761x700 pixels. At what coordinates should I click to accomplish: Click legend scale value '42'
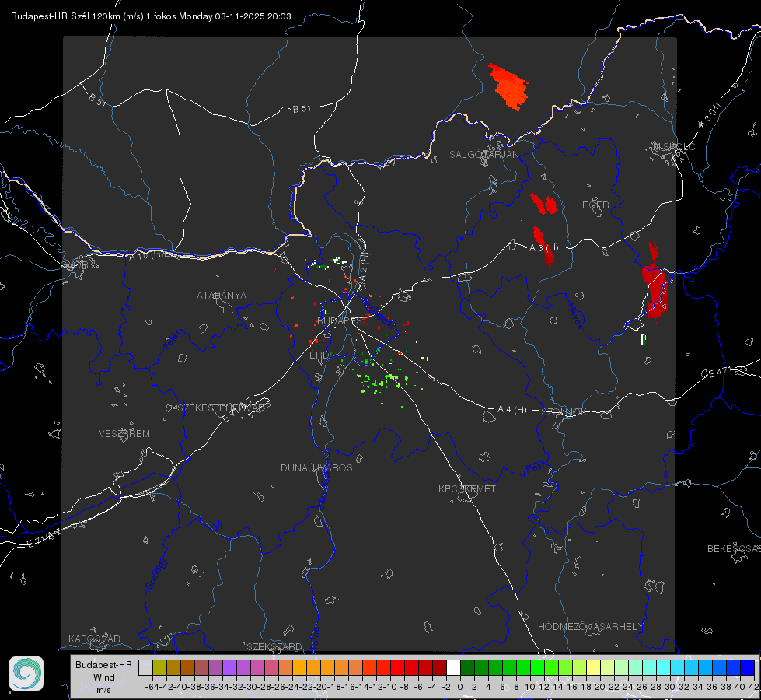click(753, 687)
